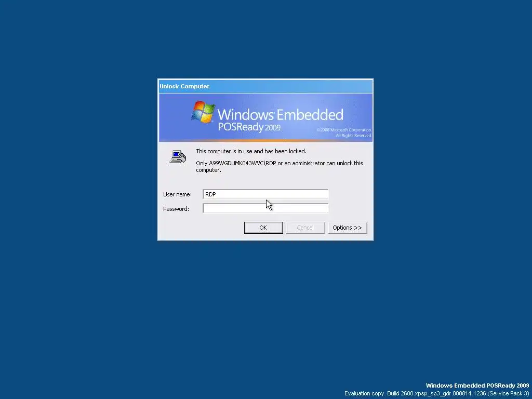532x399 pixels.
Task: Click the desktop "Windows Embedded POSReady 2009" label
Action: [477, 385]
